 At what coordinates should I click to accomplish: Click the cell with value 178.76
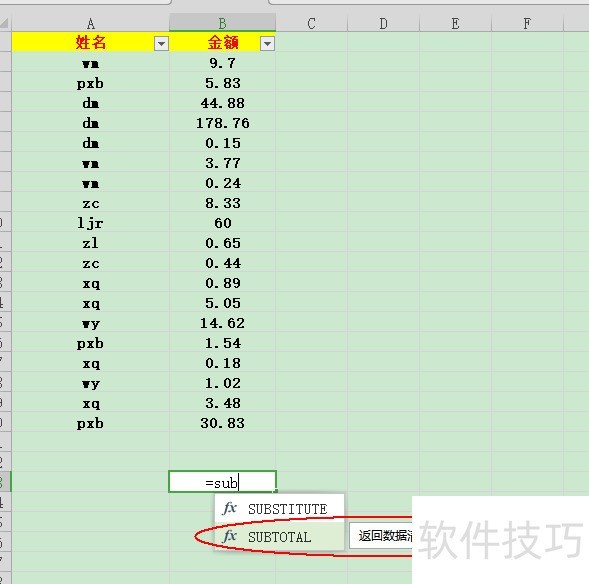(x=222, y=123)
